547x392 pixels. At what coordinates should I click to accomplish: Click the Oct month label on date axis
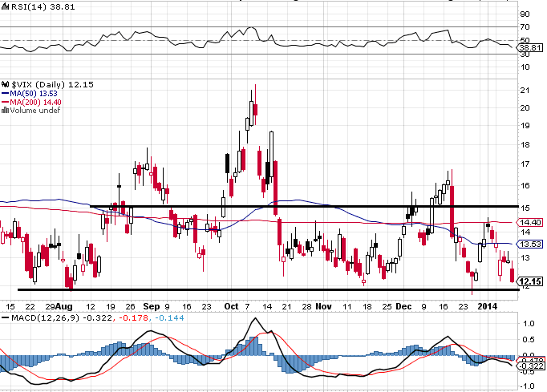point(231,306)
